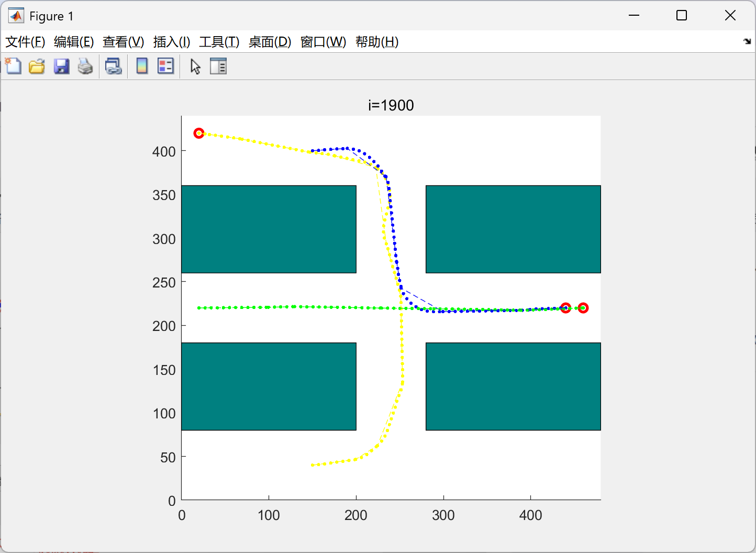Click the New Figure toolbar icon
Viewport: 756px width, 553px height.
(x=13, y=67)
